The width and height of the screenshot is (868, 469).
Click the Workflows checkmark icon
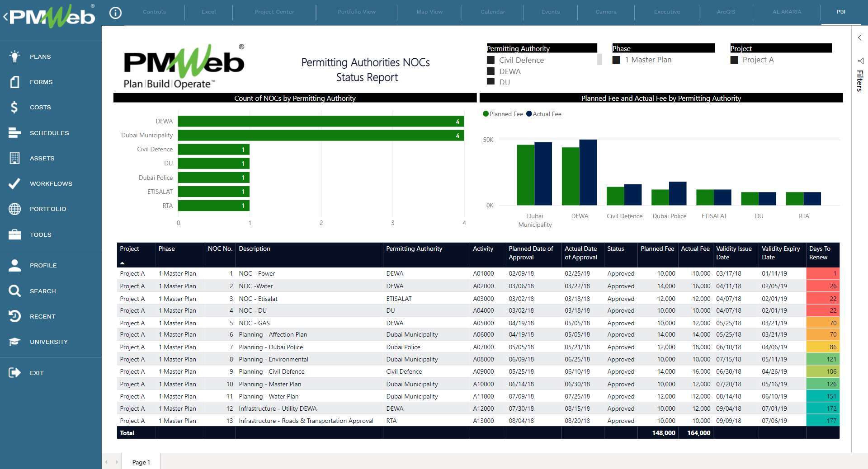point(14,183)
